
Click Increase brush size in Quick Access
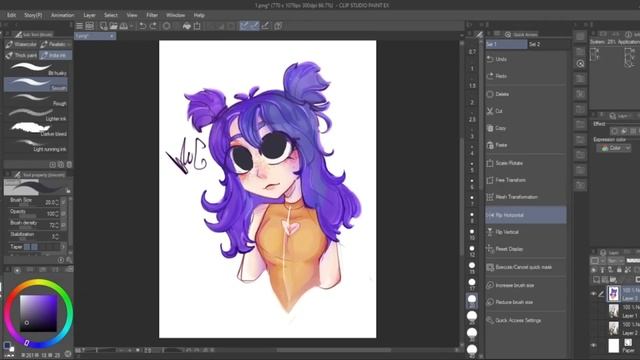coord(526,285)
